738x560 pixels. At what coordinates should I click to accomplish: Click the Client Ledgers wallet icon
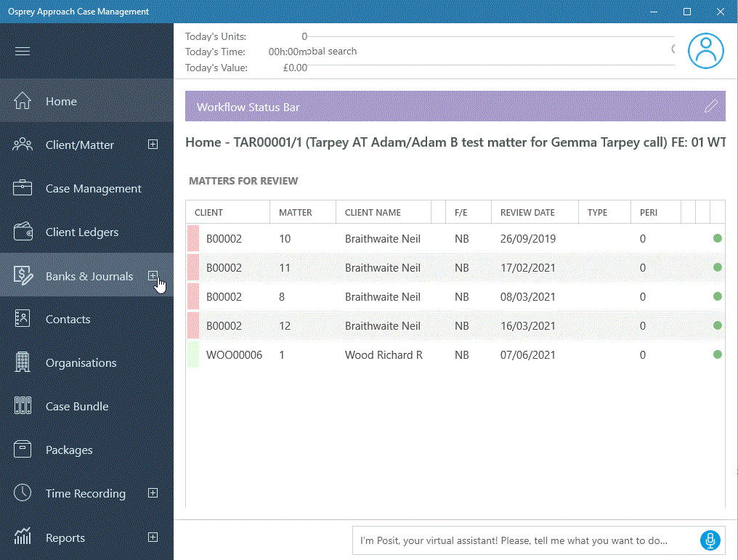(23, 232)
